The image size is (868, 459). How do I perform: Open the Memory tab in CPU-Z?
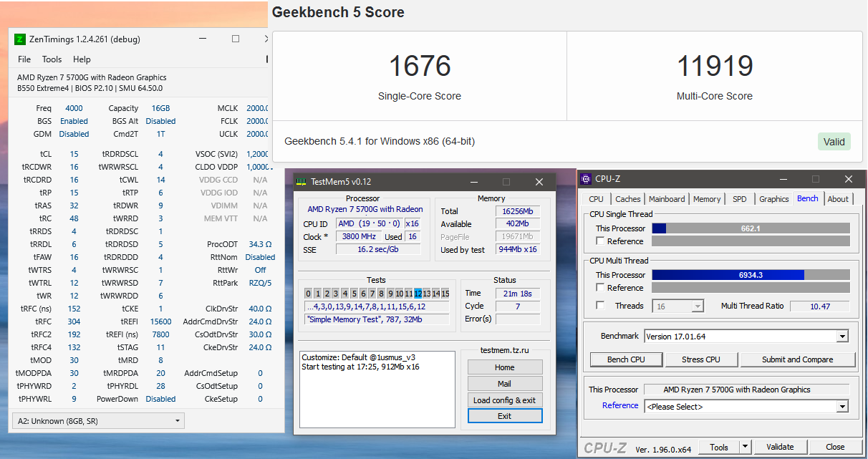pyautogui.click(x=707, y=199)
